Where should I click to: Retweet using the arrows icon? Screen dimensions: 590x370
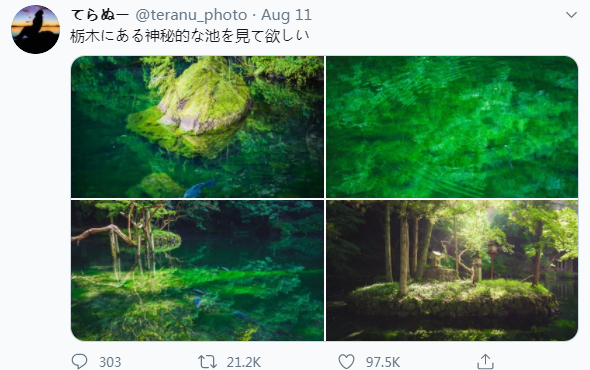tap(207, 362)
